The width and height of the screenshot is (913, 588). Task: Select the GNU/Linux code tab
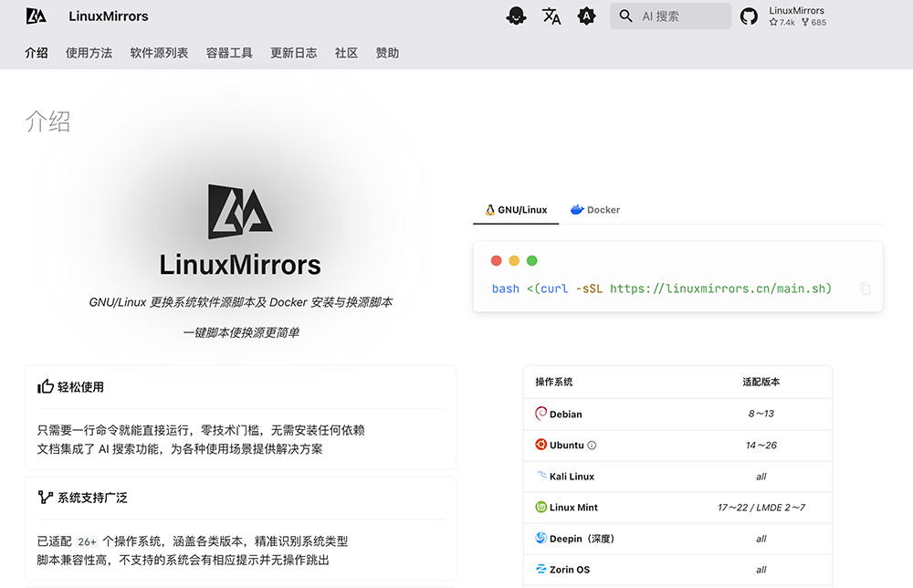click(516, 210)
